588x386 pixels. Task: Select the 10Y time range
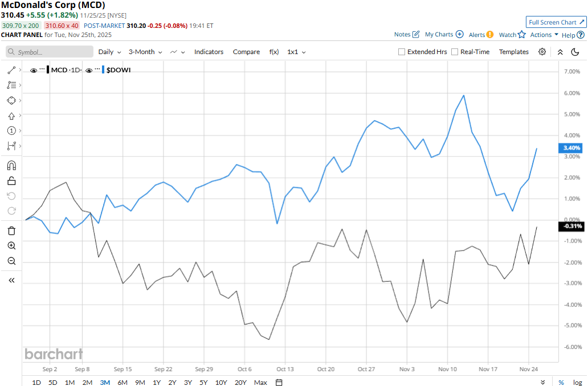coord(221,382)
